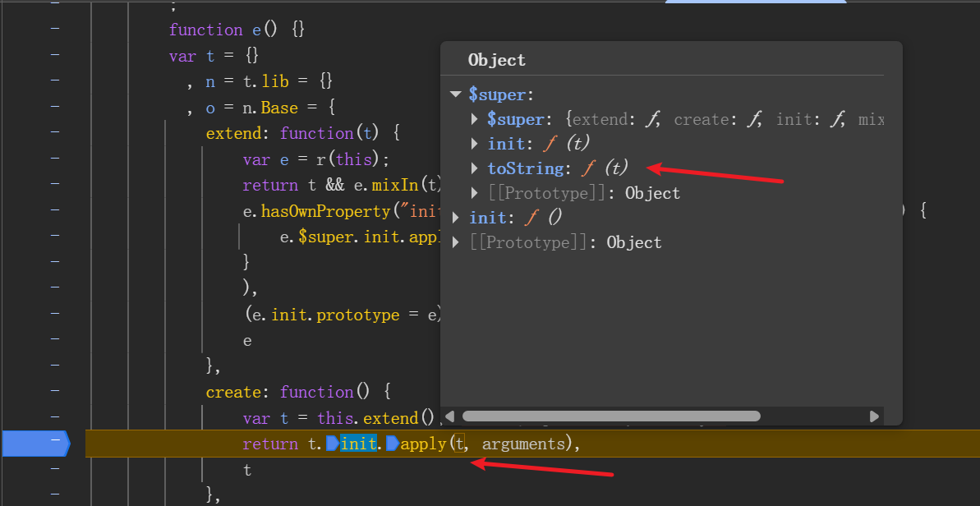
Task: Collapse the top-level $super property
Action: pyautogui.click(x=456, y=94)
